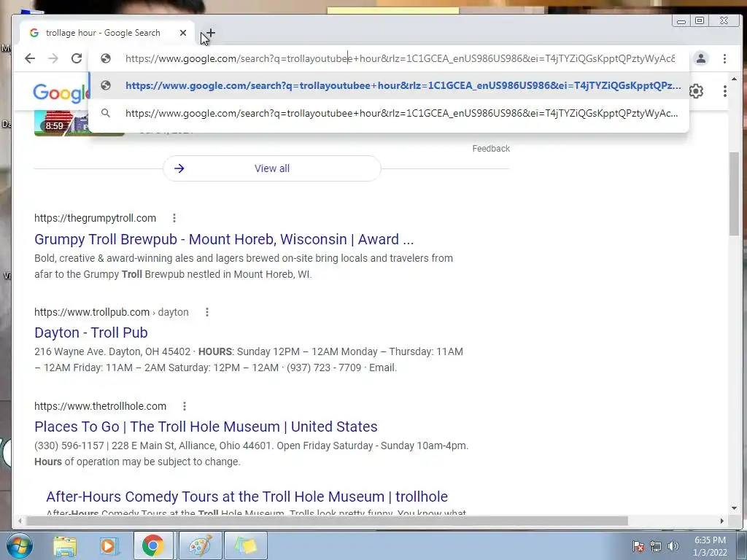747x560 pixels.
Task: Select the trollage hour - Google Search tab
Action: [102, 33]
